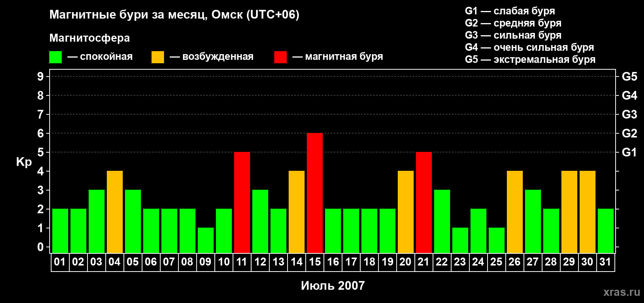Image resolution: width=644 pixels, height=303 pixels.
Task: Click right axis label G5
Action: click(x=629, y=77)
